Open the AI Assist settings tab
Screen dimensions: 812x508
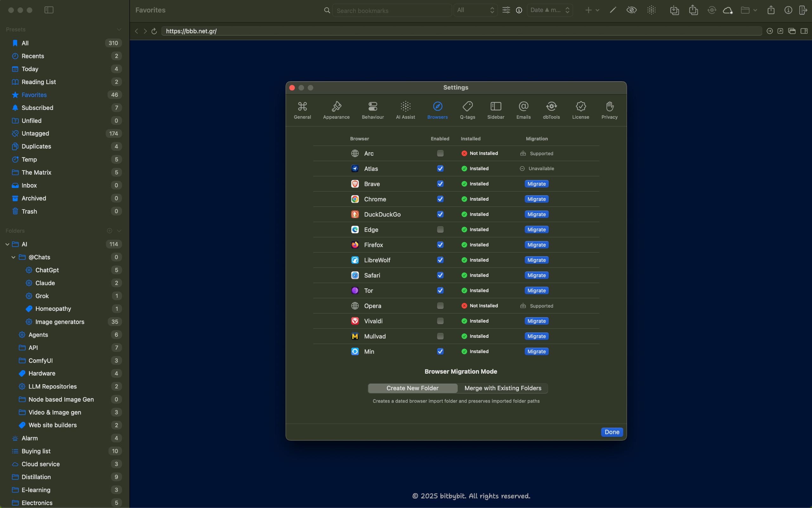pos(405,110)
